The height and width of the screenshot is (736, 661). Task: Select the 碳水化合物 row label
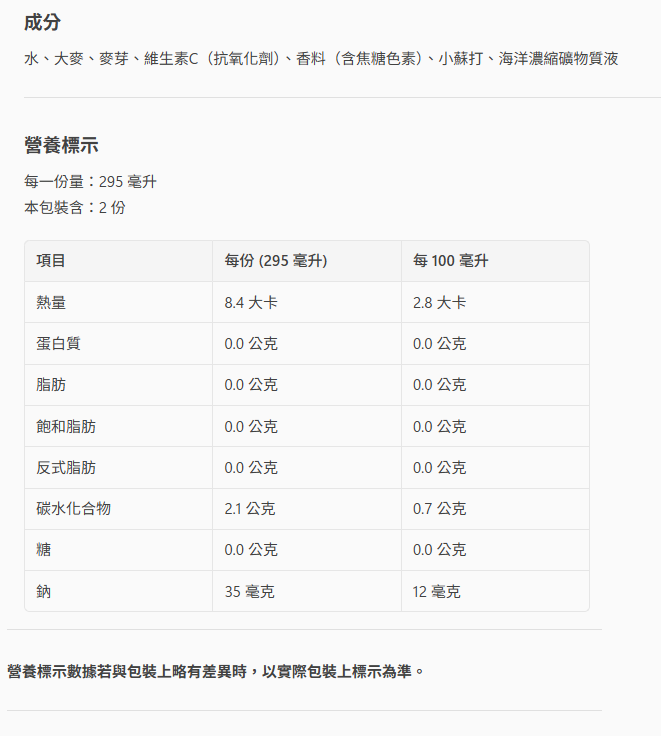point(73,508)
